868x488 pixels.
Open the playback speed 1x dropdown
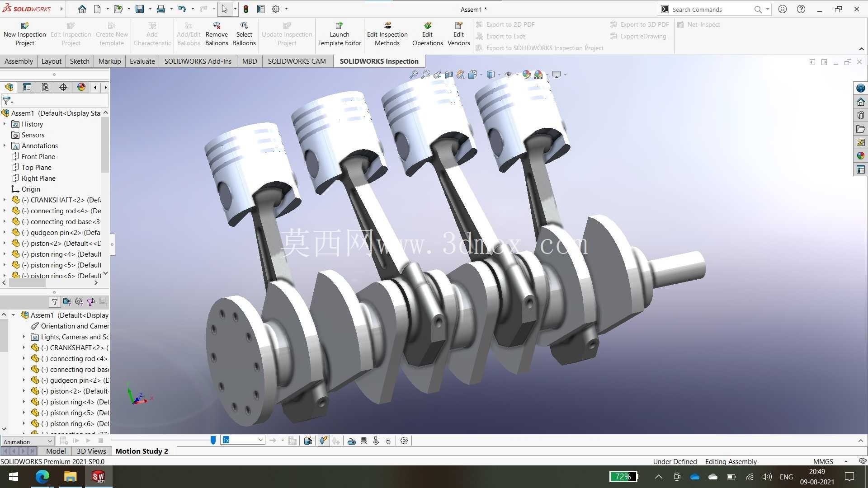click(x=243, y=440)
